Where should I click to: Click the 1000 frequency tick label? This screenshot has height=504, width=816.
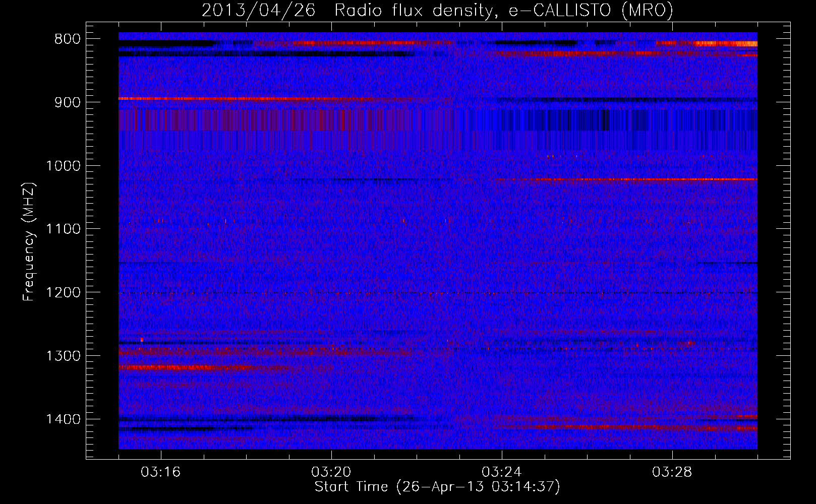(x=64, y=166)
